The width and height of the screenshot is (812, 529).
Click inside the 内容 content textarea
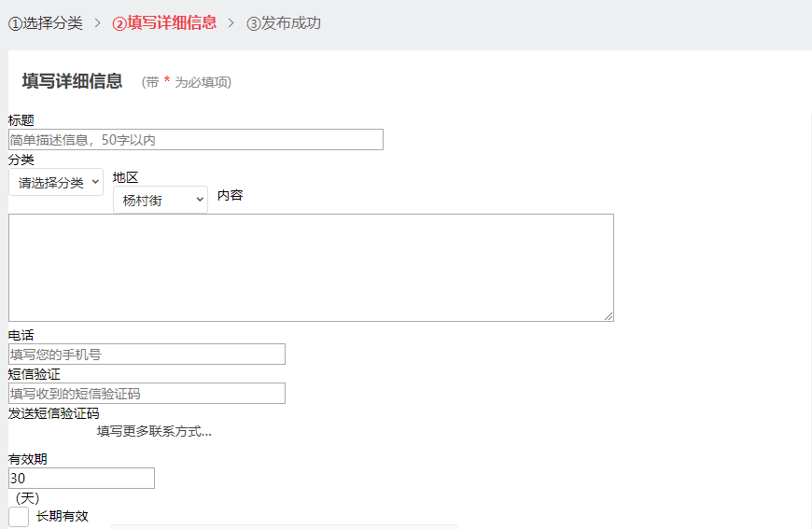(311, 268)
